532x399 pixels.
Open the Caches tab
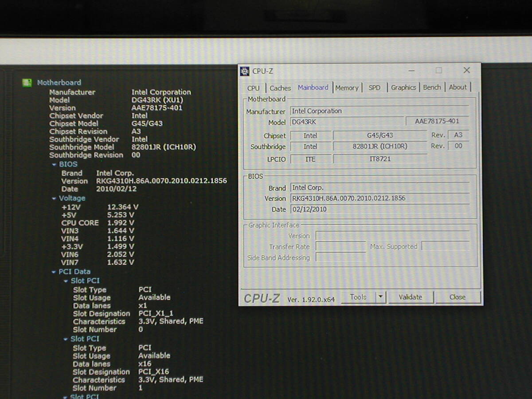[x=280, y=88]
